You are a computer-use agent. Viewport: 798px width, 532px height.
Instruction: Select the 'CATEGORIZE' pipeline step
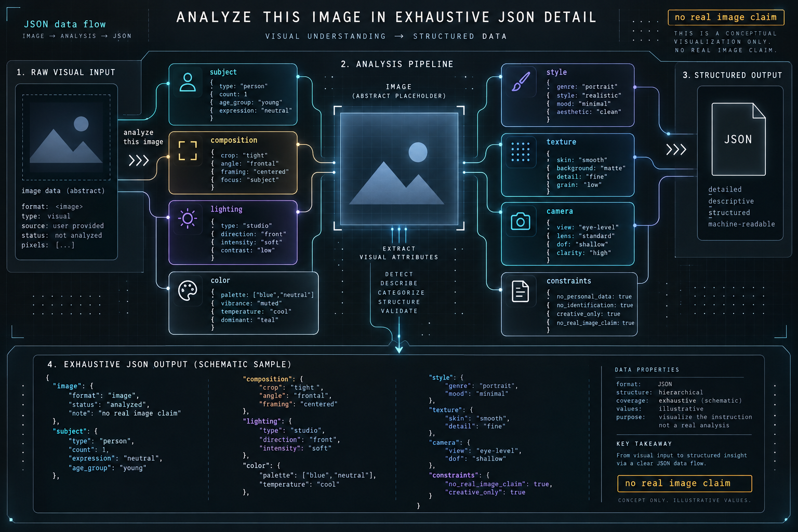(x=401, y=293)
